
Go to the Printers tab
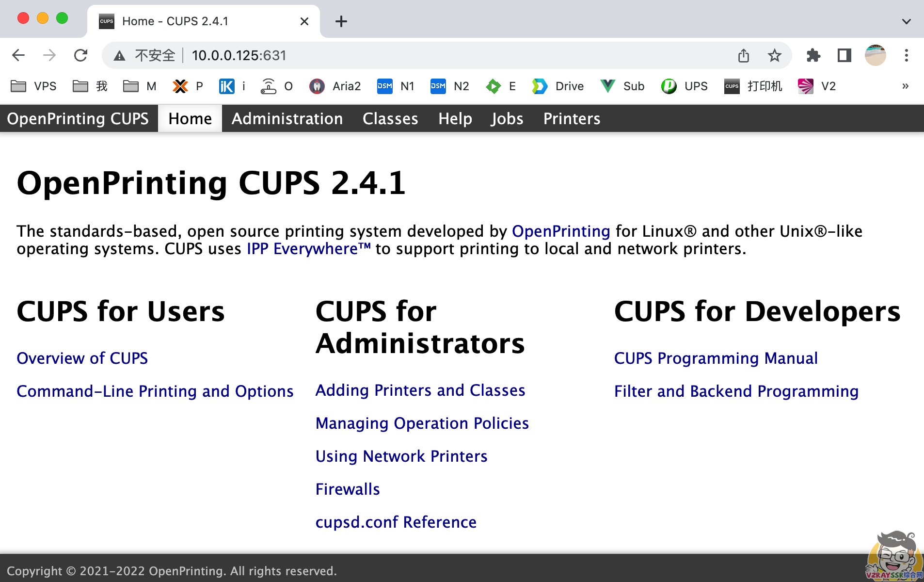(572, 119)
